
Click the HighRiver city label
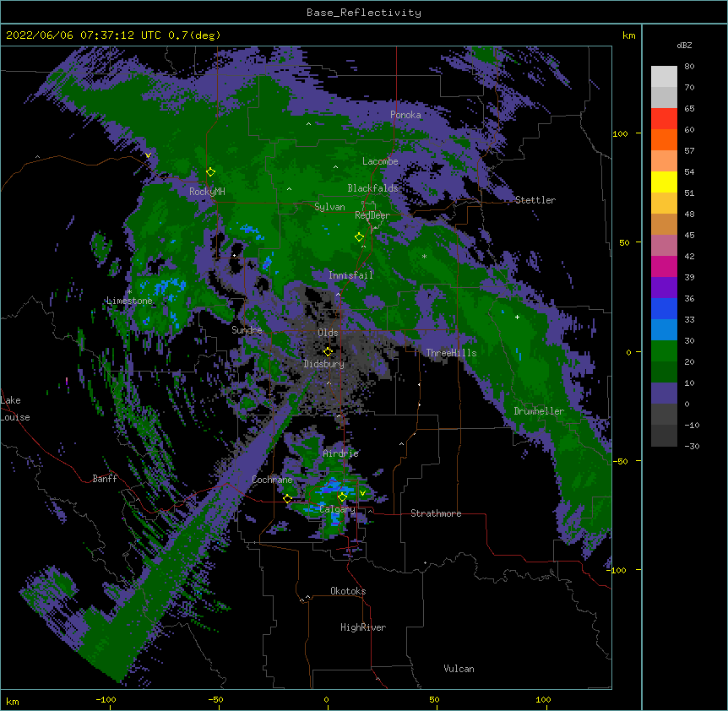click(x=363, y=627)
